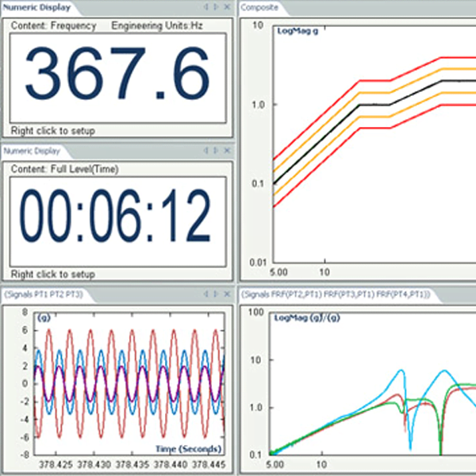Click the 'LogMag g' label in the Composite plot
Screen dimensions: 476x476
coord(297,31)
